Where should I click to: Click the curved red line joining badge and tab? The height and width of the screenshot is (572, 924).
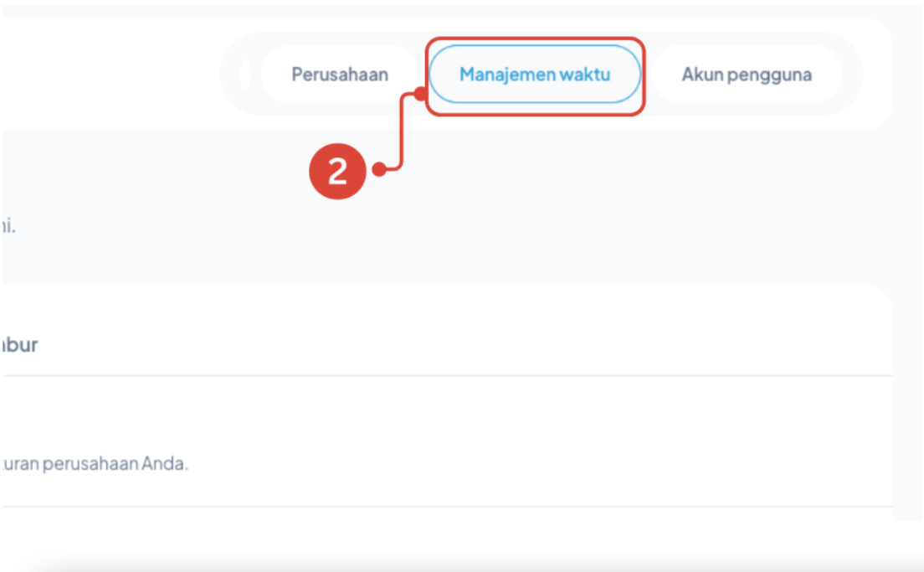403,134
